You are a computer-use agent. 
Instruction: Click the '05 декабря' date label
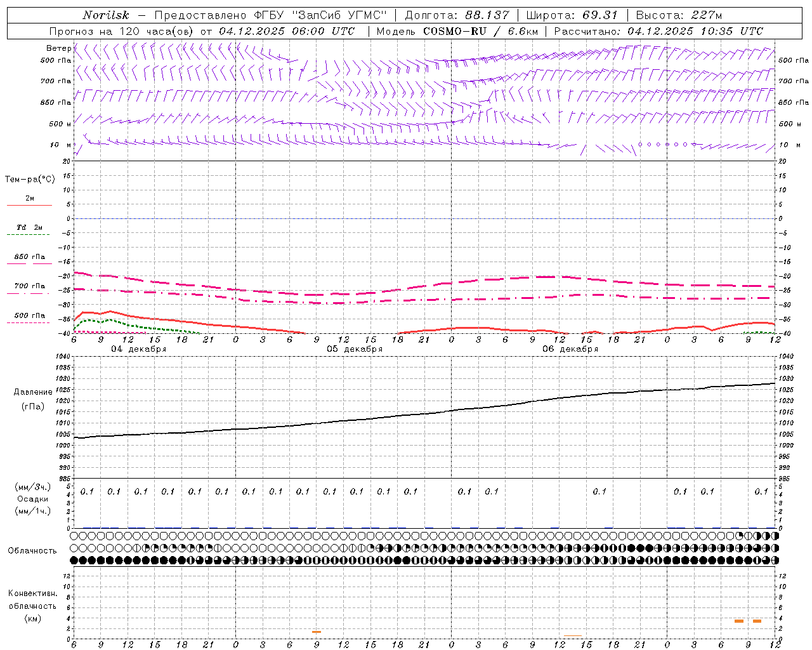click(x=355, y=349)
